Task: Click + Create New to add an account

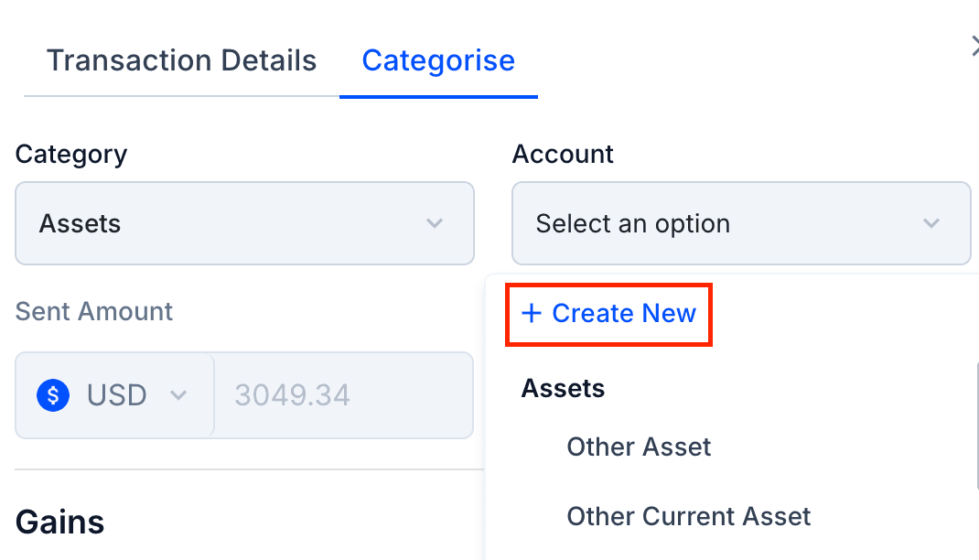Action: pyautogui.click(x=608, y=313)
